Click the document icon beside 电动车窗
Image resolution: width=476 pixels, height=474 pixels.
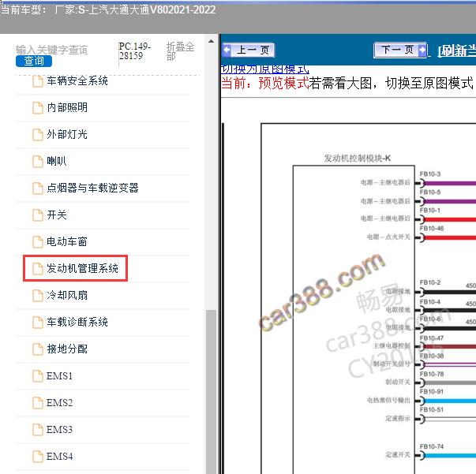[38, 241]
